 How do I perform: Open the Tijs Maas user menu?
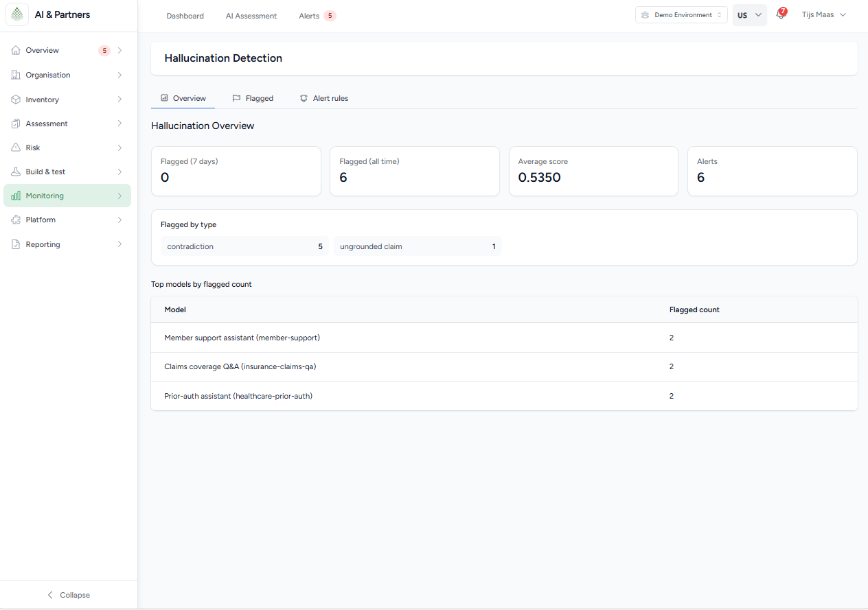[823, 14]
